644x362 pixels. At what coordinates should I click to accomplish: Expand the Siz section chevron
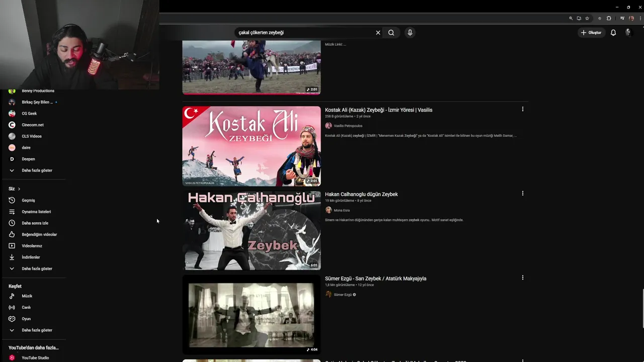pos(19,189)
